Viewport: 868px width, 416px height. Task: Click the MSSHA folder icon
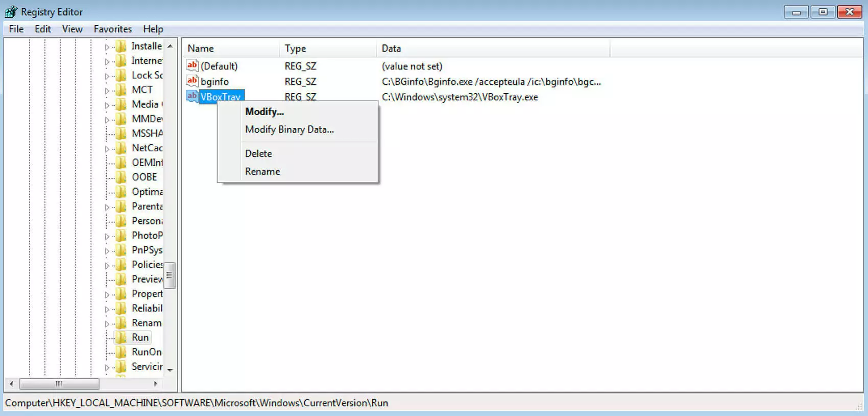point(121,133)
